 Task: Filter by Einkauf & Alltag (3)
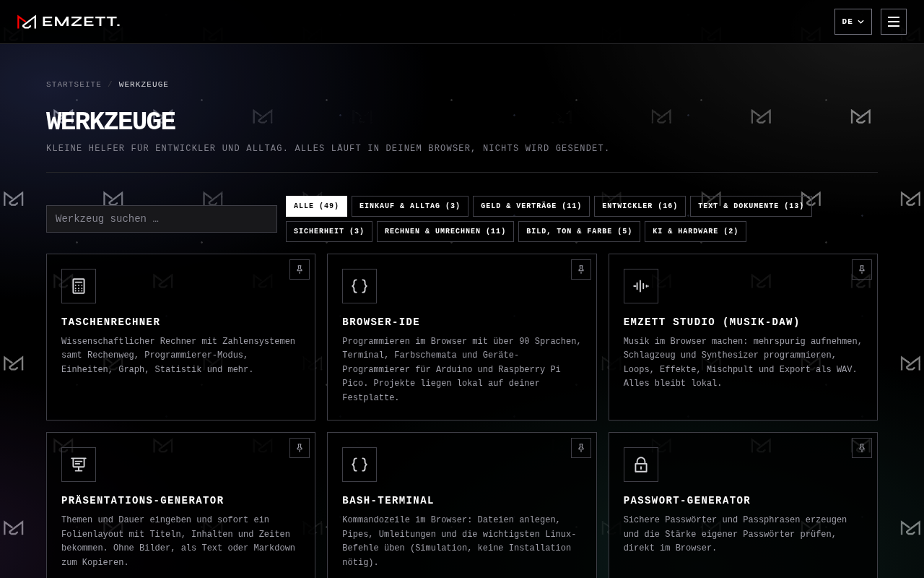pyautogui.click(x=410, y=206)
